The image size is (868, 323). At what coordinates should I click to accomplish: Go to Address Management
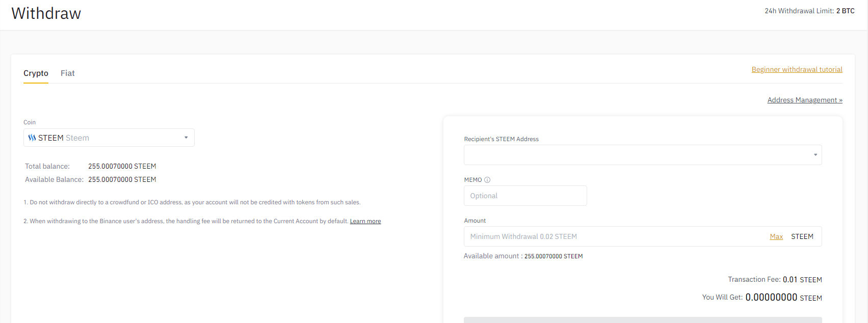[805, 100]
